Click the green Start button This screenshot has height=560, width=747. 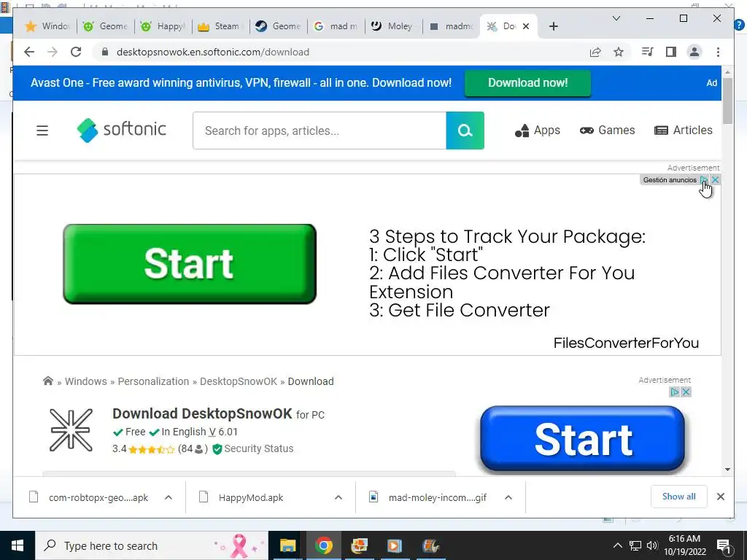(x=190, y=264)
